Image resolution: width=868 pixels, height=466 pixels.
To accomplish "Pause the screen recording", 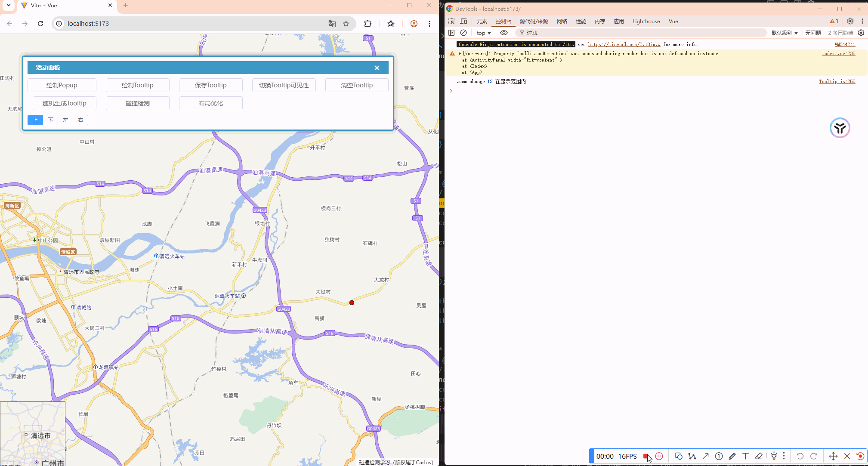I will coord(659,456).
